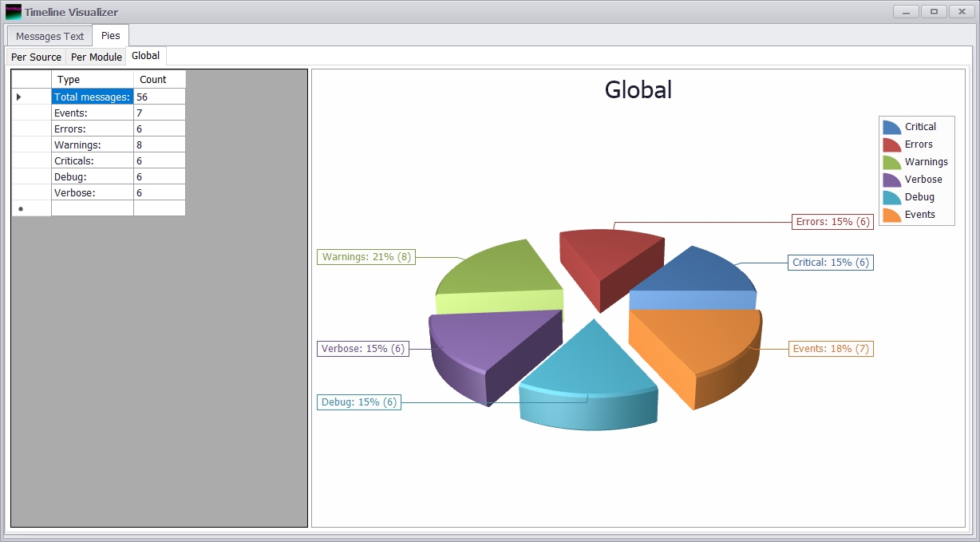Viewport: 980px width, 542px height.
Task: Open the Per Source tab
Action: pyautogui.click(x=35, y=57)
